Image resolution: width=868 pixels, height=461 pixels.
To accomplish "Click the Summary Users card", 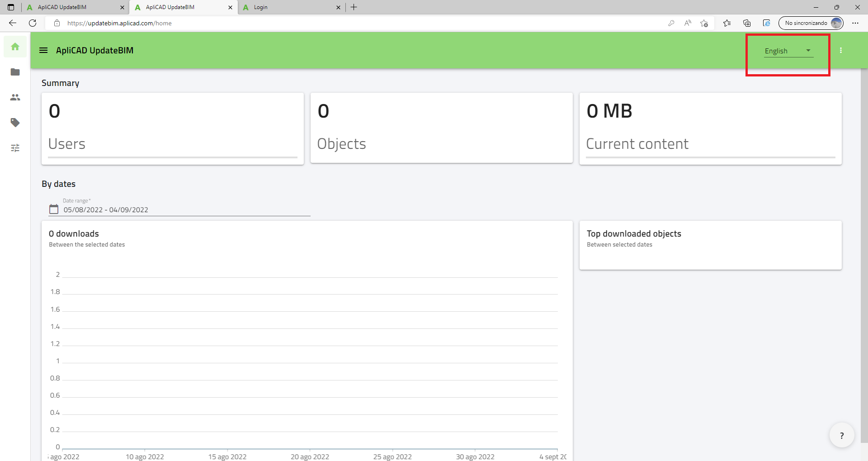I will (173, 128).
